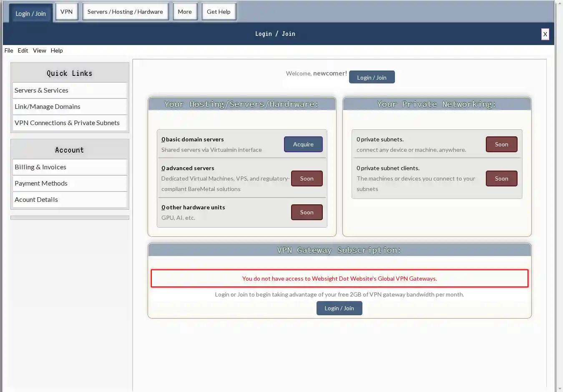The image size is (563, 392).
Task: Select the Get Help tab
Action: pos(219,12)
